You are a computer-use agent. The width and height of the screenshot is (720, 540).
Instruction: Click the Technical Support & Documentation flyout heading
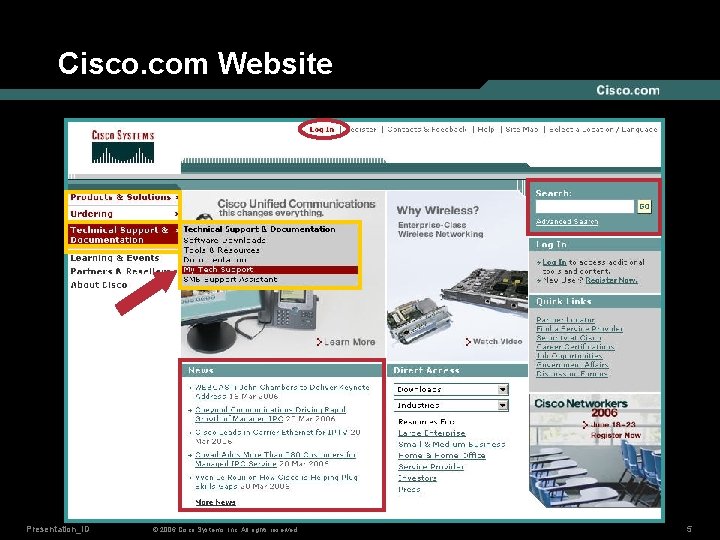(259, 229)
